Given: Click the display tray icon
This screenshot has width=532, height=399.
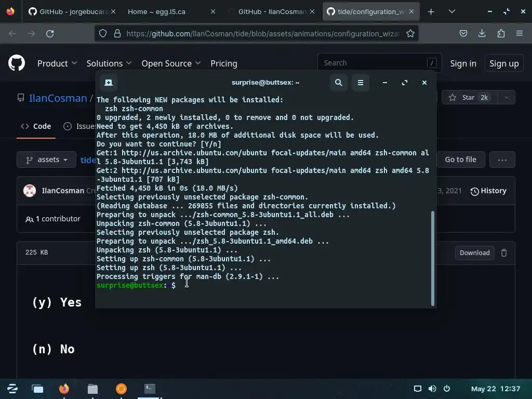Looking at the screenshot, I should (x=418, y=389).
